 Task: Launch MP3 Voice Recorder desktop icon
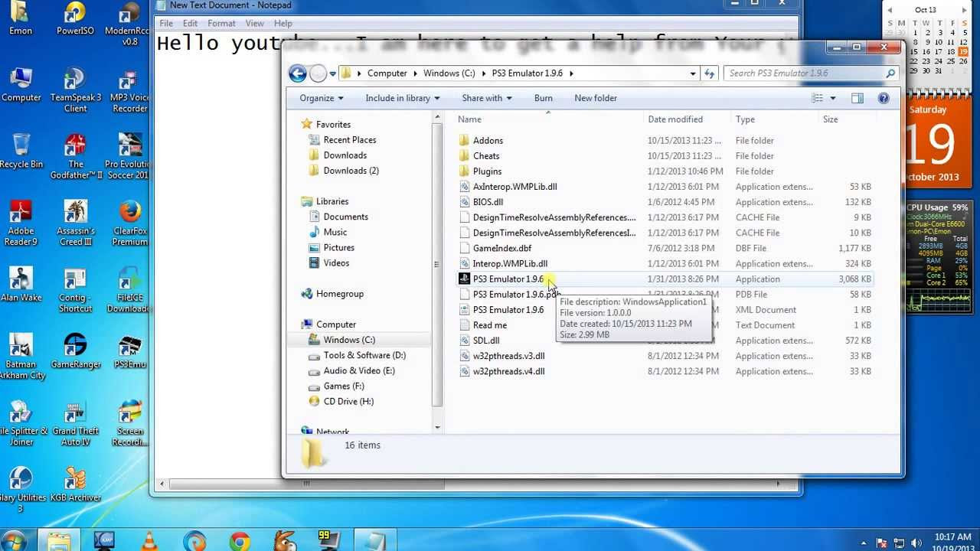pos(129,90)
